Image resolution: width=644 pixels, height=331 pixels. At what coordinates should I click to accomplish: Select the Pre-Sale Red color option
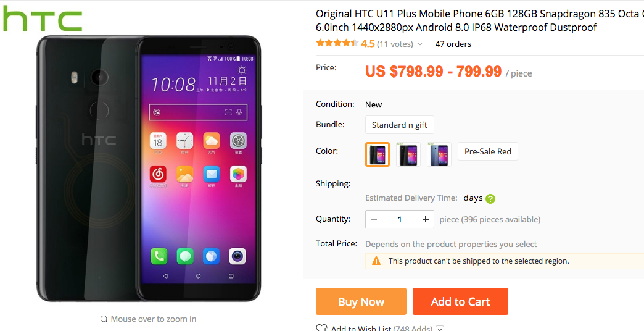[x=488, y=151]
